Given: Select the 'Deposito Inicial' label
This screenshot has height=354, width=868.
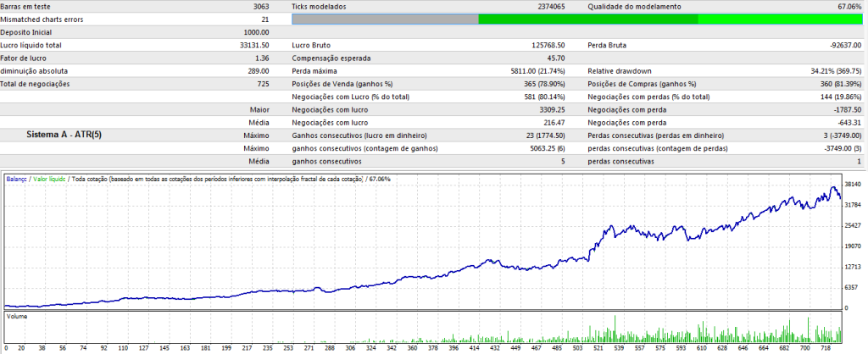Looking at the screenshot, I should click(x=26, y=32).
